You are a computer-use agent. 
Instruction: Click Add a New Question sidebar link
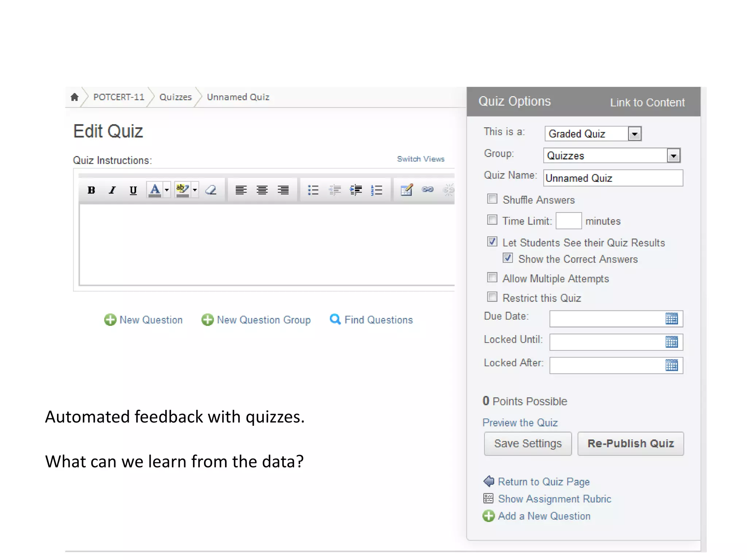click(x=537, y=516)
